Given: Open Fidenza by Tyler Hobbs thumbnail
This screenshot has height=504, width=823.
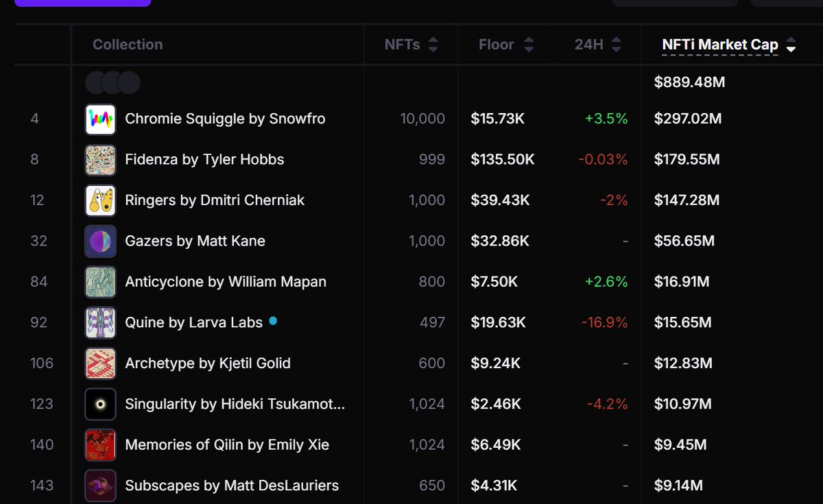Looking at the screenshot, I should pyautogui.click(x=100, y=160).
